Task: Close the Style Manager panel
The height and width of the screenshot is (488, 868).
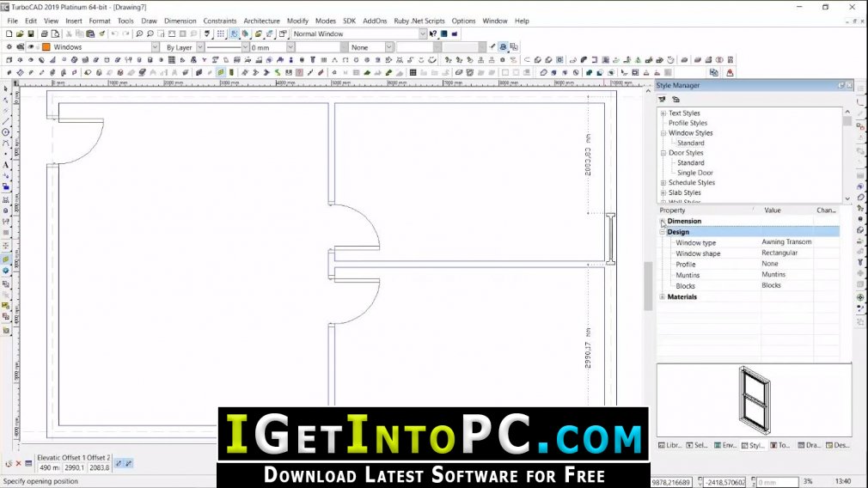Action: 850,85
